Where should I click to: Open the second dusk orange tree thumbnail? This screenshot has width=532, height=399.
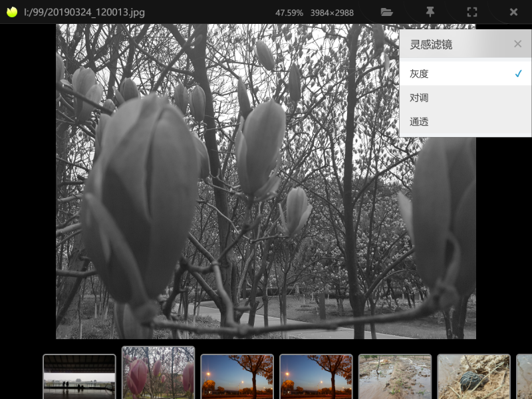point(316,376)
